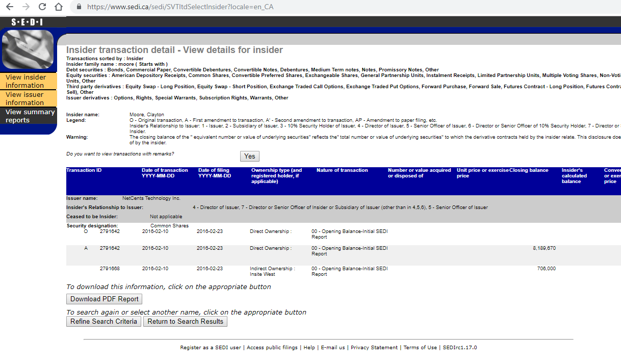Open the E-mail us footer link
This screenshot has height=364, width=621.
click(332, 348)
